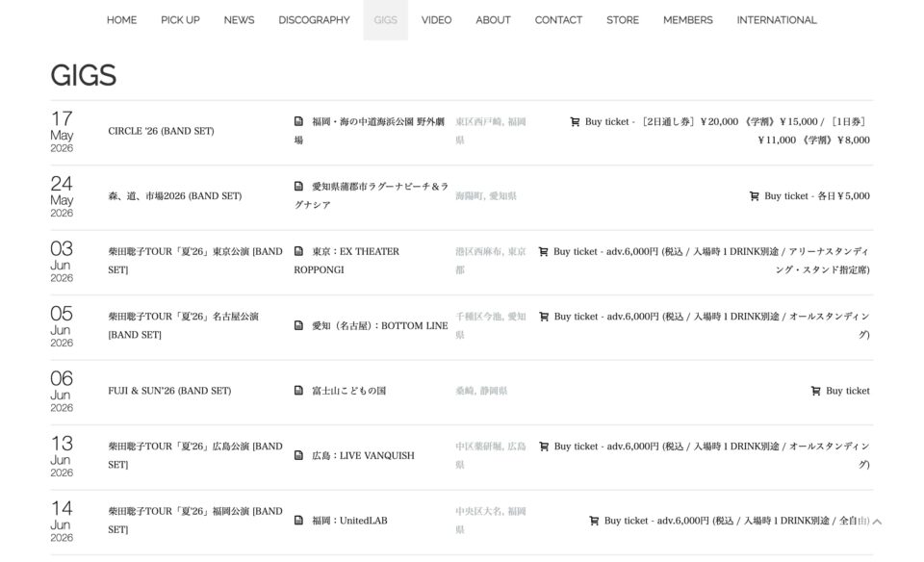Image resolution: width=924 pixels, height=562 pixels.
Task: Click venue icon beside UnitedLAB
Action: 298,521
